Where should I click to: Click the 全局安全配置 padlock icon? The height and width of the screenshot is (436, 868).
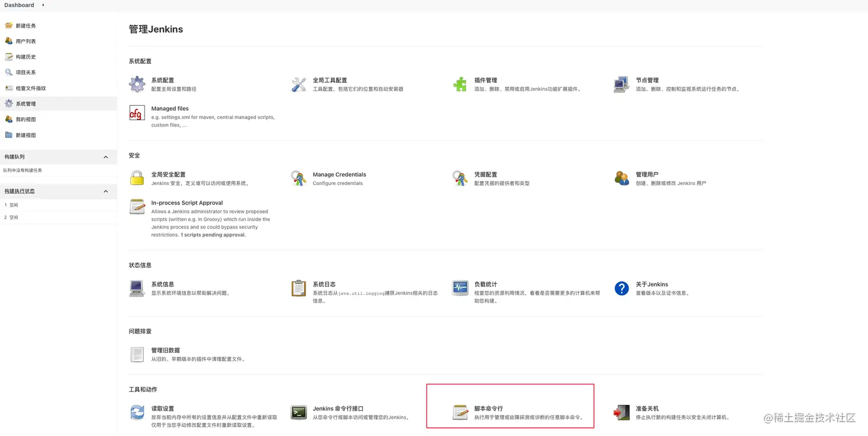pos(137,178)
